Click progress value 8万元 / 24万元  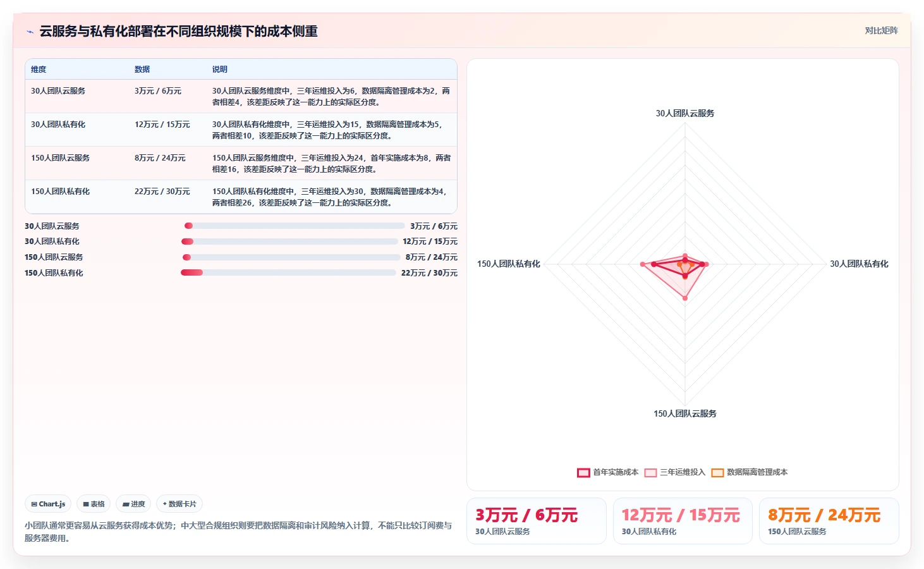(432, 257)
